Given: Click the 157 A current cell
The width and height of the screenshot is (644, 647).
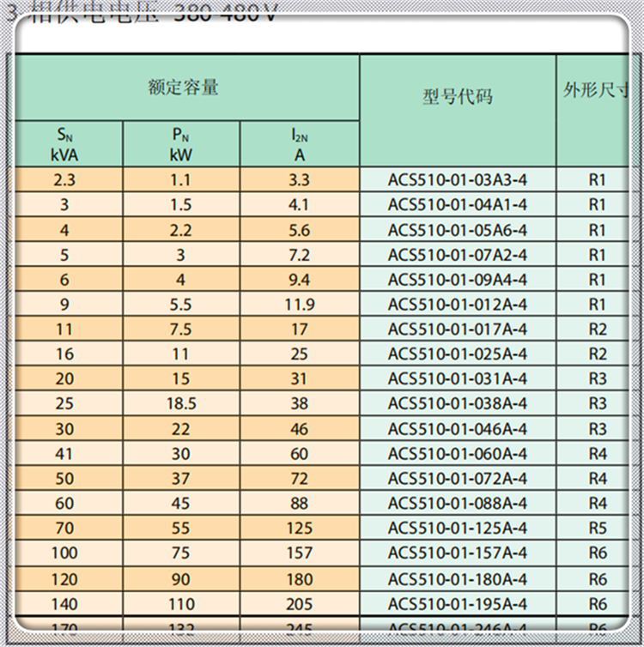Looking at the screenshot, I should pyautogui.click(x=300, y=553).
